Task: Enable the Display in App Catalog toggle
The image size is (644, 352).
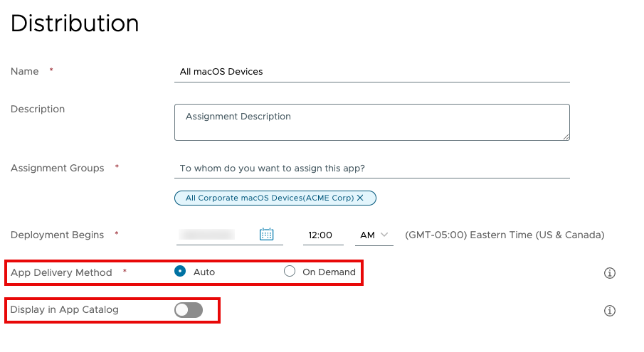Action: (x=189, y=310)
